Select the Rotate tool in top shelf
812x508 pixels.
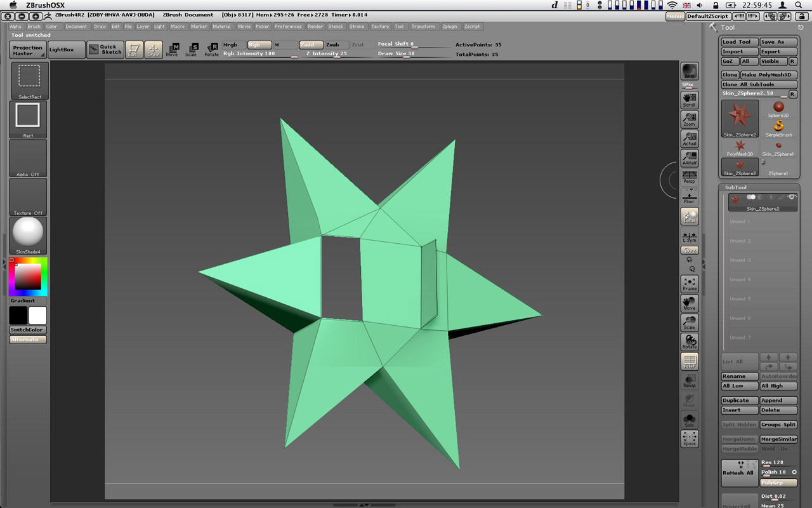click(x=211, y=50)
